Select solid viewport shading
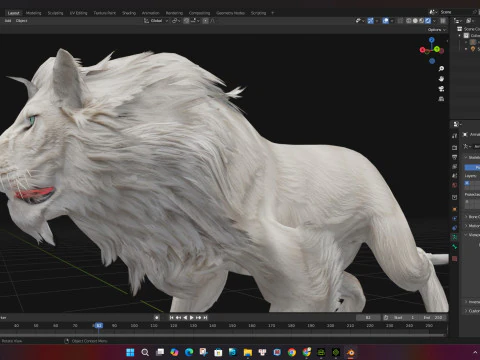 pos(415,21)
